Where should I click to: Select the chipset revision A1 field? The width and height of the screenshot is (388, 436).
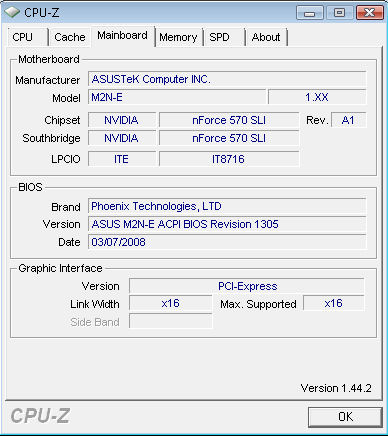(x=349, y=120)
